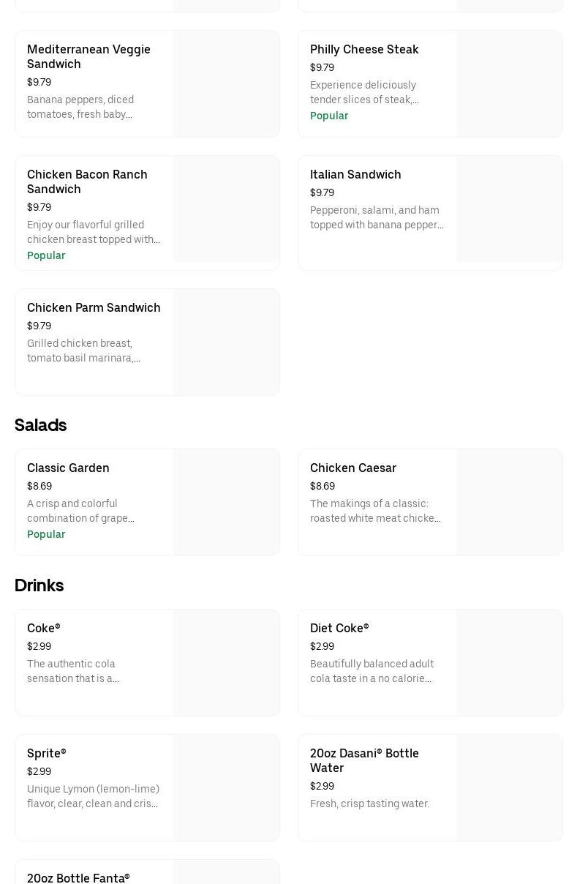The height and width of the screenshot is (884, 588).
Task: Click the Salads section heading
Action: tap(41, 425)
